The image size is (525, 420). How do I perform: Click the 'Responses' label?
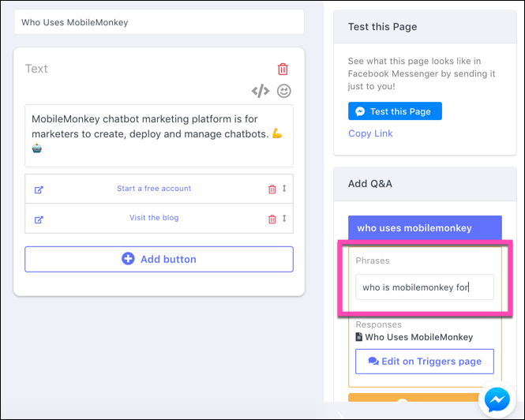tap(378, 324)
